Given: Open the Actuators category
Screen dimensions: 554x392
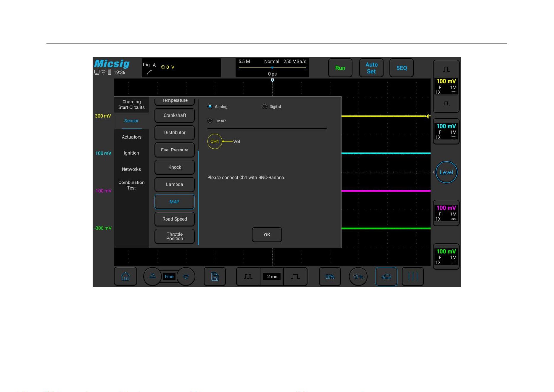Looking at the screenshot, I should pyautogui.click(x=131, y=137).
